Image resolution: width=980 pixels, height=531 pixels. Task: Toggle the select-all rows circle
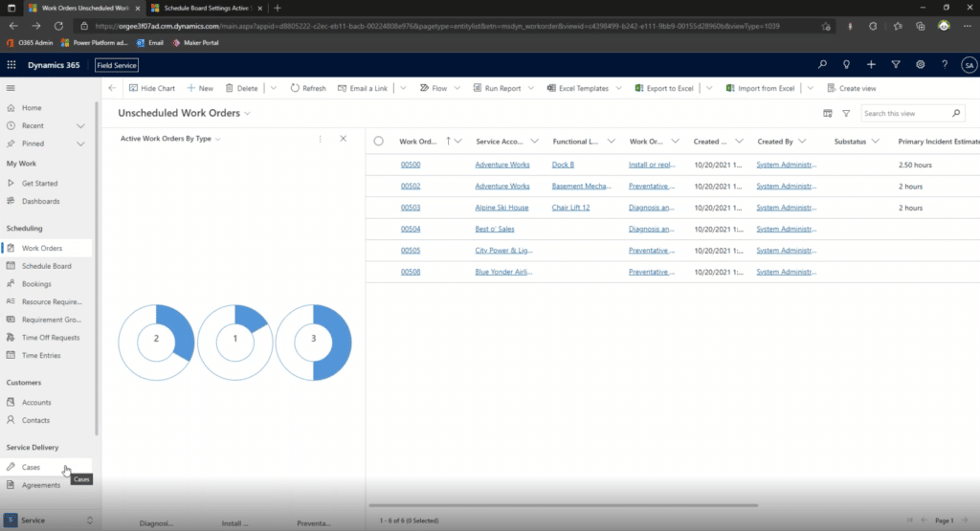click(x=378, y=142)
